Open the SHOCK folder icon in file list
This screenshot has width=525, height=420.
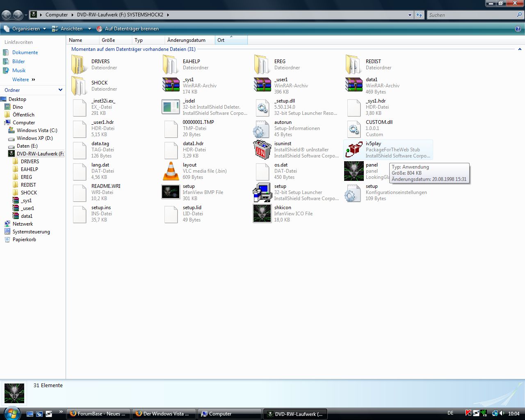tap(79, 86)
